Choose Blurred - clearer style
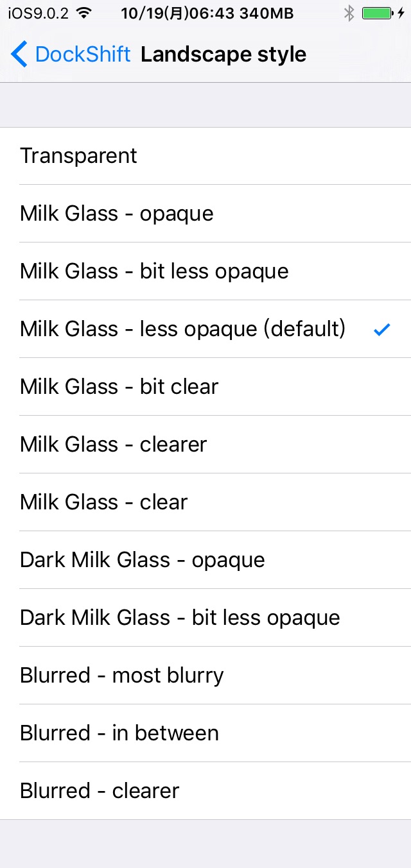 205,791
